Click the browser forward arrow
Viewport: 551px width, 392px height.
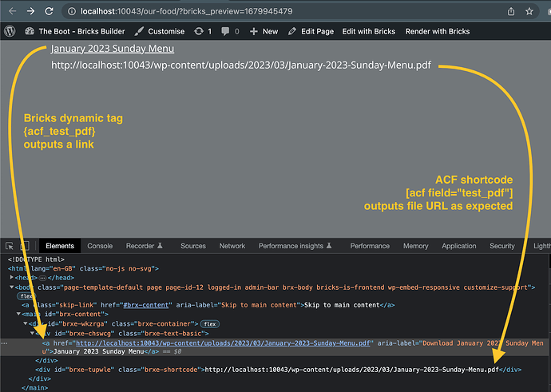pyautogui.click(x=31, y=11)
